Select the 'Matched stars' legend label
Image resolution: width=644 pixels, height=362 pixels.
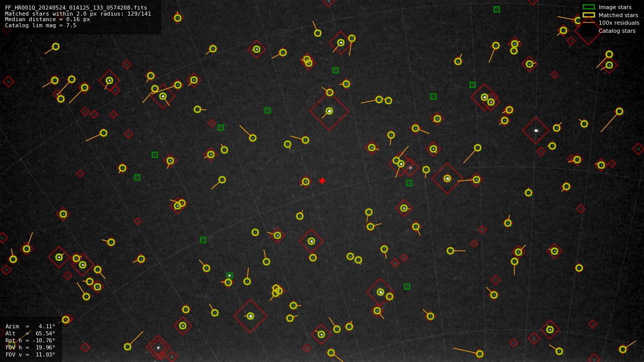click(618, 15)
